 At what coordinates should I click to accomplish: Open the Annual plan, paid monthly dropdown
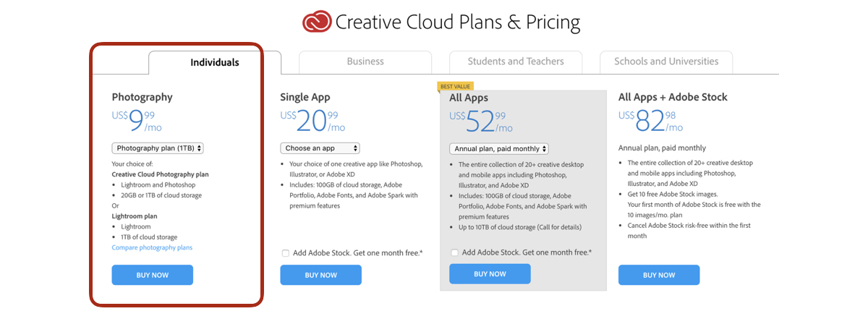pos(499,149)
